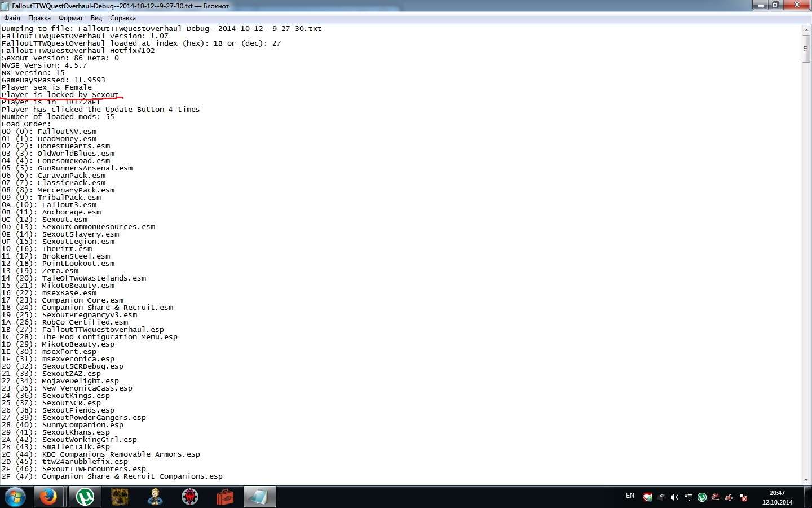Open the volume speaker tray icon
The image size is (812, 508).
(674, 497)
